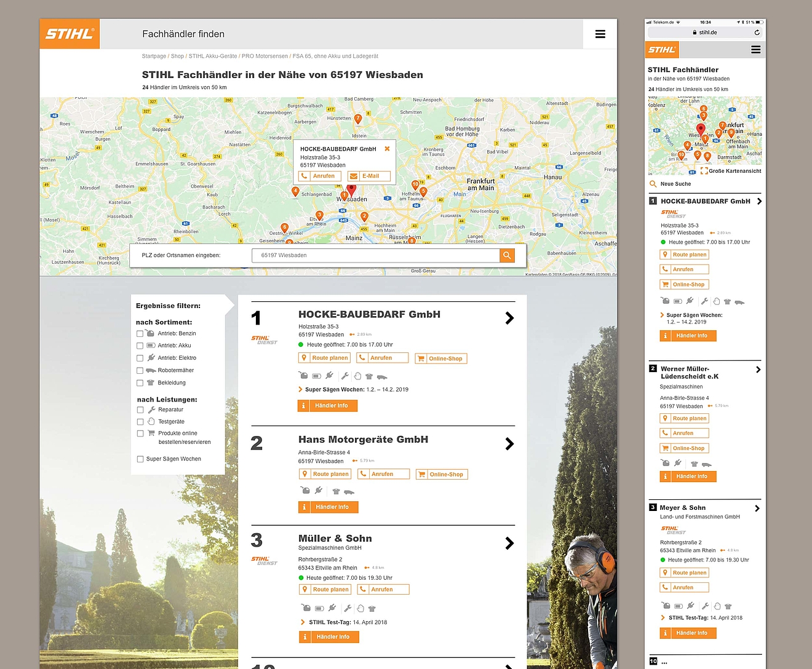Viewport: 812px width, 669px height.
Task: Expand Hans Motorgeräte GmbH result arrow
Action: (x=509, y=444)
